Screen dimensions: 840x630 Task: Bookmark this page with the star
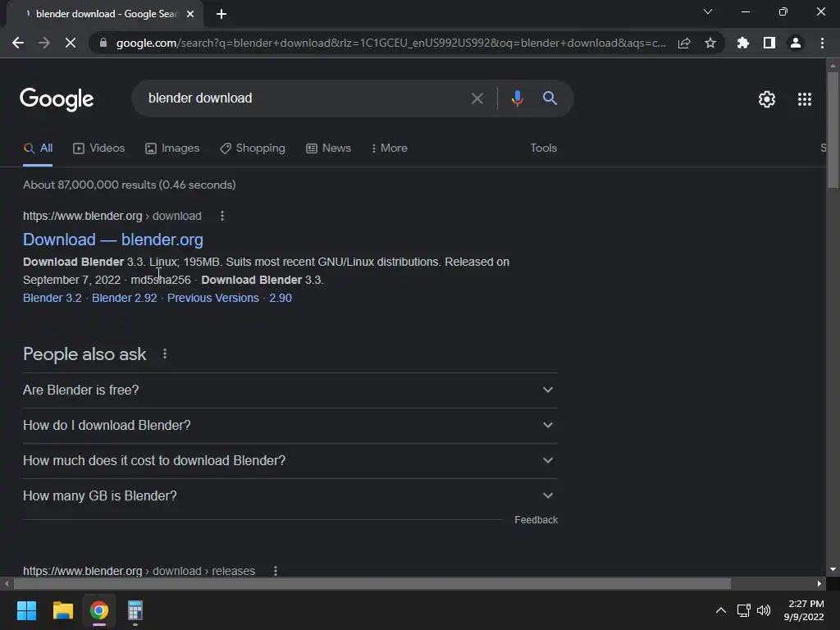click(x=710, y=43)
